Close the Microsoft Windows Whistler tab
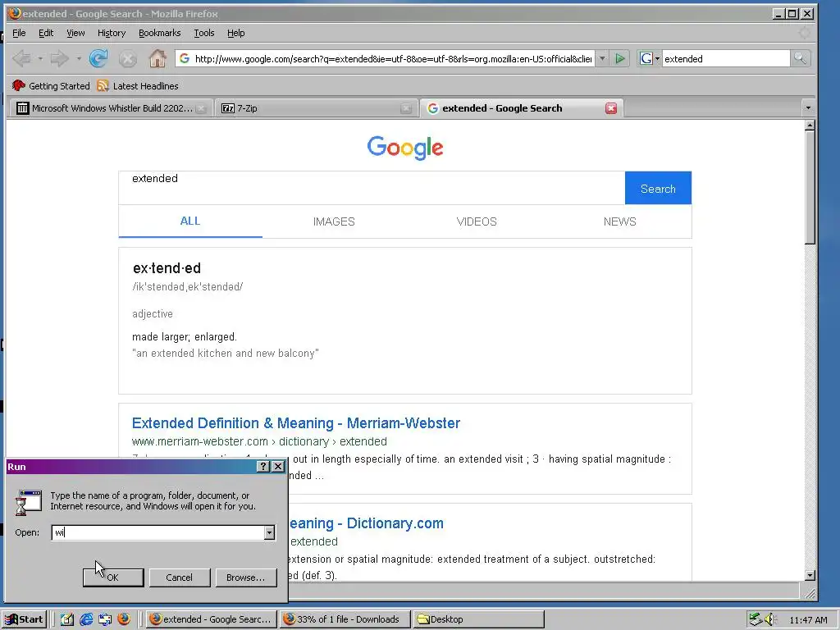 (x=201, y=108)
